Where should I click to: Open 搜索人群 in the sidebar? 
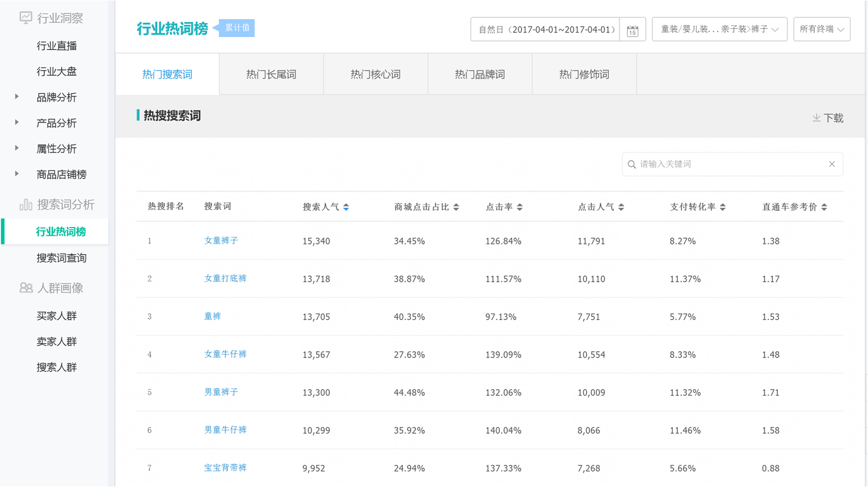pos(57,367)
